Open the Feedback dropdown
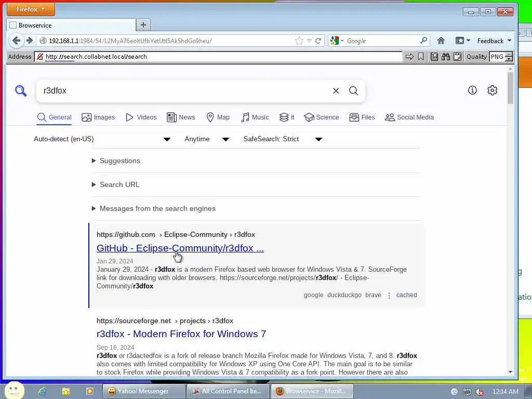The image size is (532, 399). tap(494, 41)
